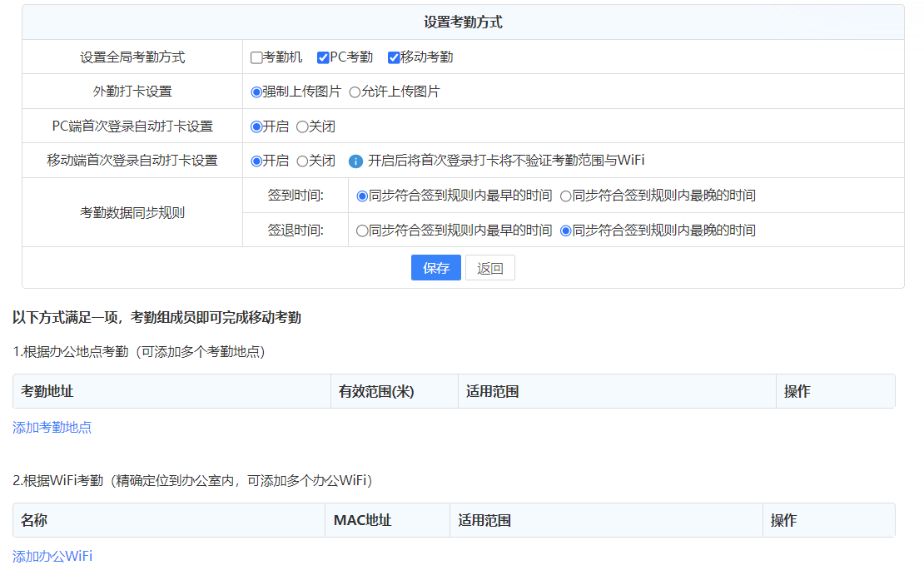Set 签到时间 to sync earliest time
Viewport: 924px width, 580px height.
(362, 196)
